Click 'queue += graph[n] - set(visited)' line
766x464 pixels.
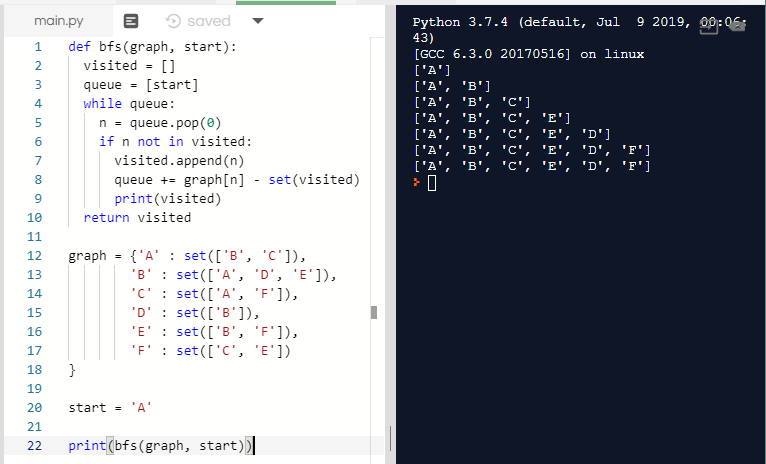237,180
